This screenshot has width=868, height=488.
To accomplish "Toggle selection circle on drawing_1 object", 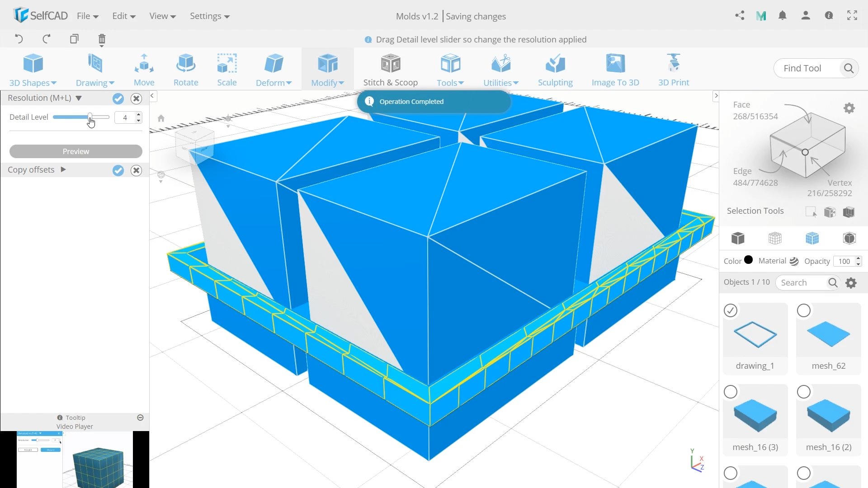I will pos(731,310).
